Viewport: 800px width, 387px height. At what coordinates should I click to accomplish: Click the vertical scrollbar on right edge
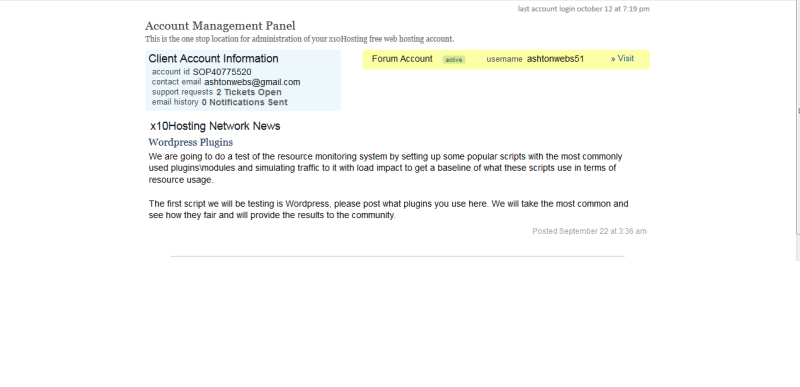(798, 117)
